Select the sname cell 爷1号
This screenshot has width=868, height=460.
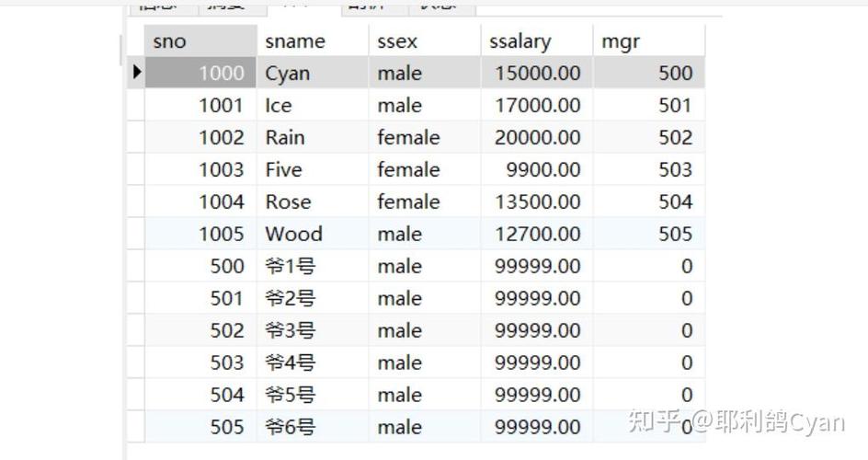tap(313, 266)
